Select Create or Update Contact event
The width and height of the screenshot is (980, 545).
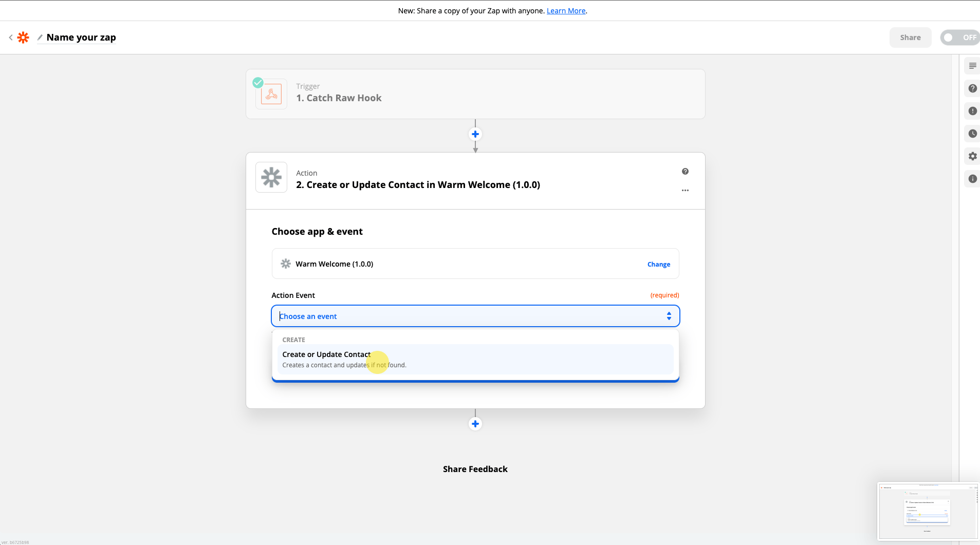475,359
